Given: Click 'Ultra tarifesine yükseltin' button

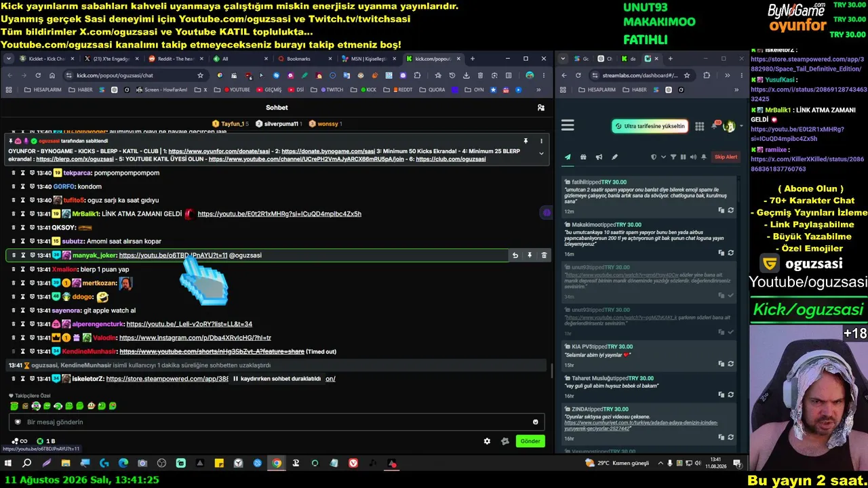Looking at the screenshot, I should [650, 126].
